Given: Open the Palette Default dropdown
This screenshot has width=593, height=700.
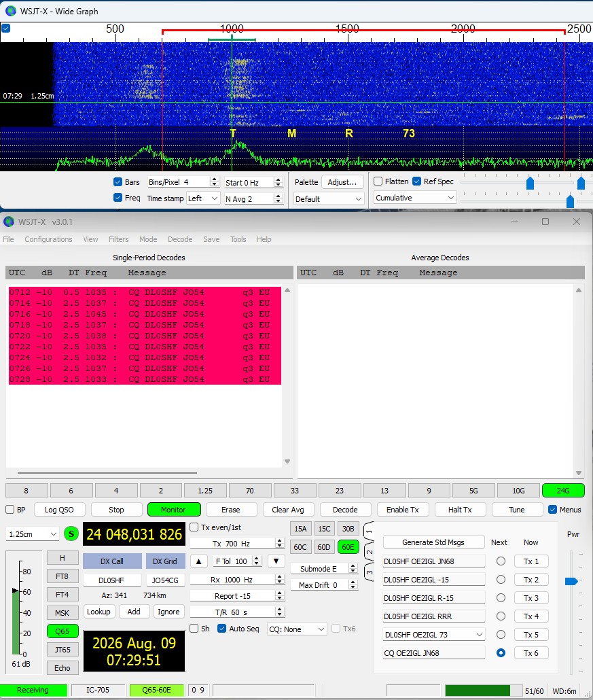Looking at the screenshot, I should (329, 198).
